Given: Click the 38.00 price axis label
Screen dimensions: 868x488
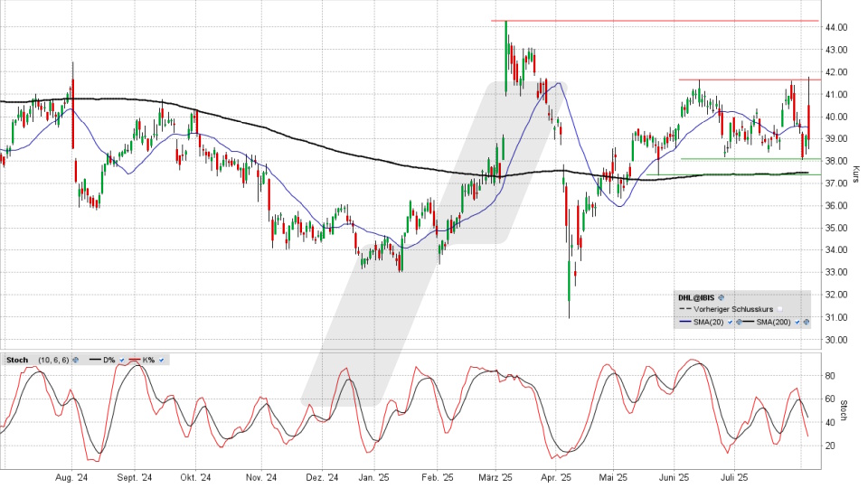Looking at the screenshot, I should pos(835,161).
